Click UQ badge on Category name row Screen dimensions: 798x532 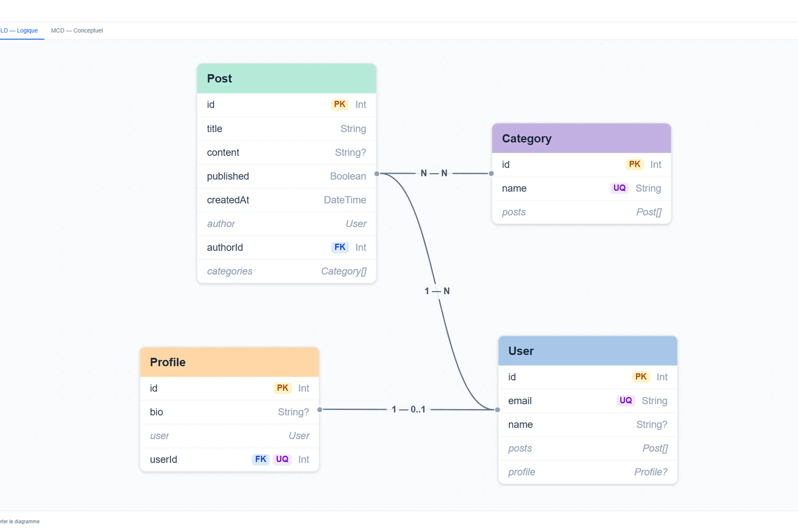pyautogui.click(x=620, y=188)
